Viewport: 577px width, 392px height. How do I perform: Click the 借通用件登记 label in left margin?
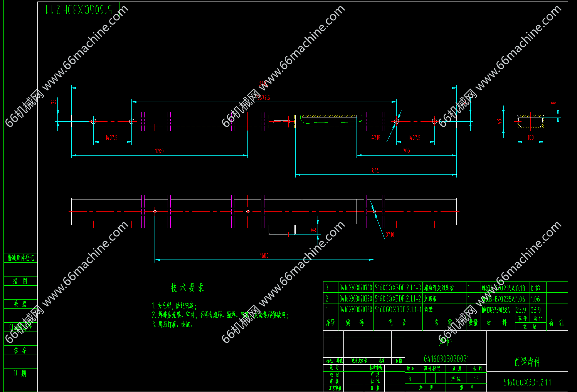coord(21,258)
